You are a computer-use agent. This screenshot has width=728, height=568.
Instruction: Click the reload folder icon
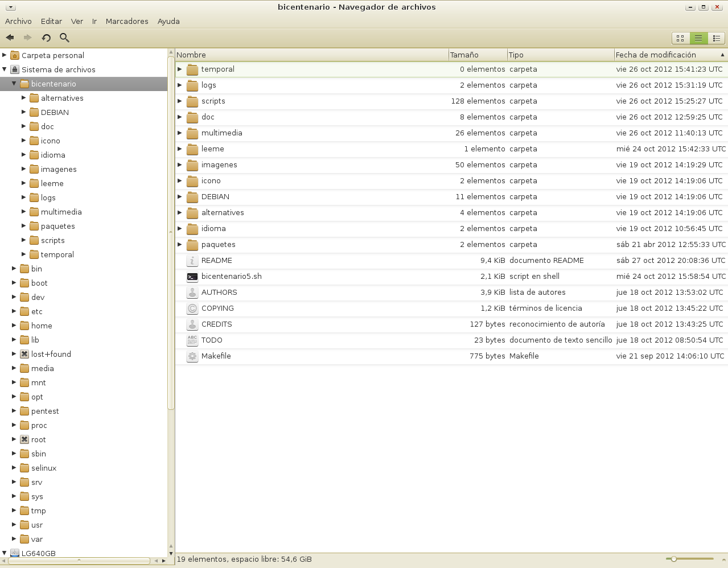[46, 38]
